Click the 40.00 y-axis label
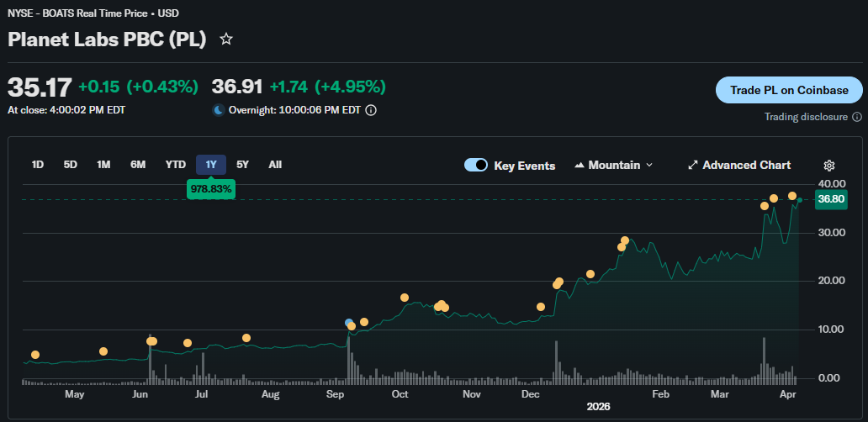This screenshot has height=422, width=868. 832,183
